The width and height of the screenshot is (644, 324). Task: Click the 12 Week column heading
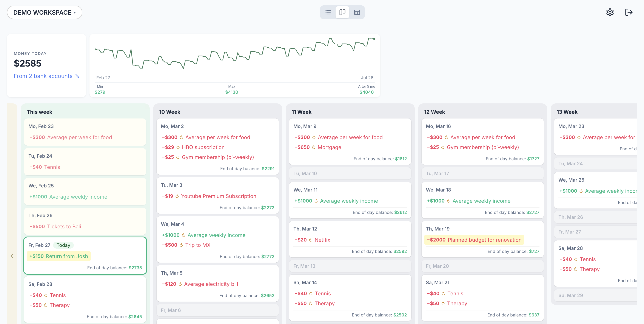tap(434, 112)
